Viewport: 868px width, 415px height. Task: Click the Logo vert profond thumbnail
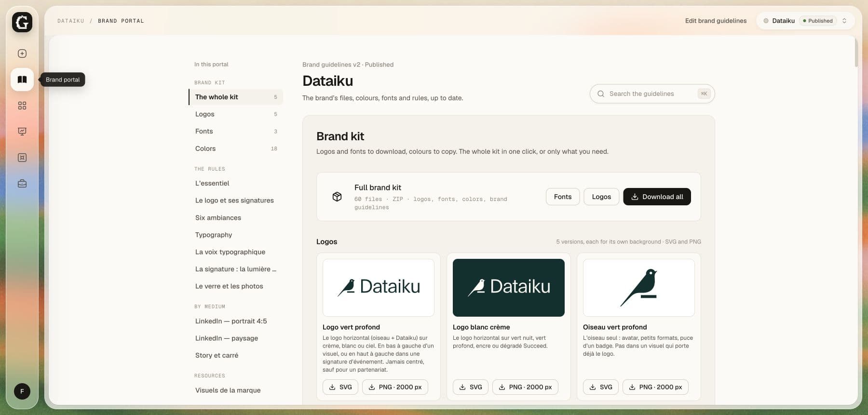(379, 288)
